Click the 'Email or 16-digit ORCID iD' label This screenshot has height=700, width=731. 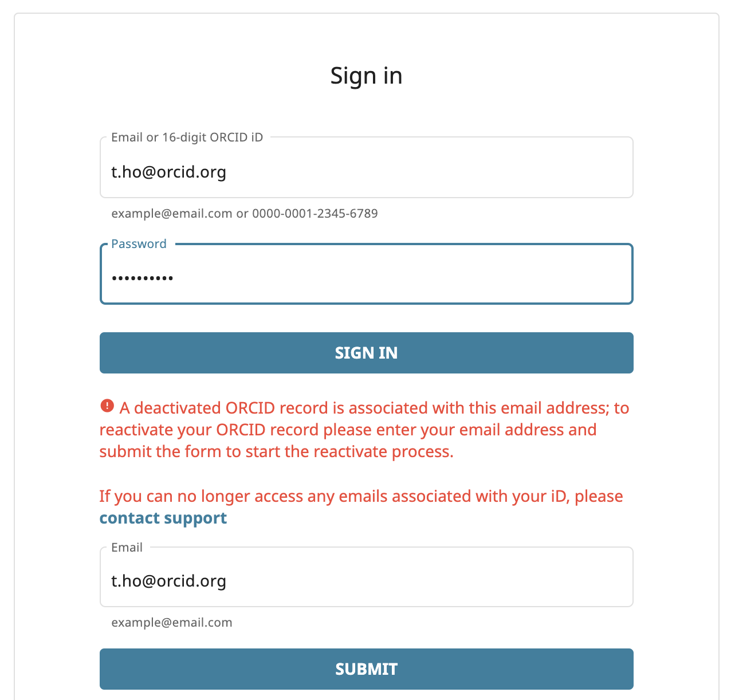[187, 137]
